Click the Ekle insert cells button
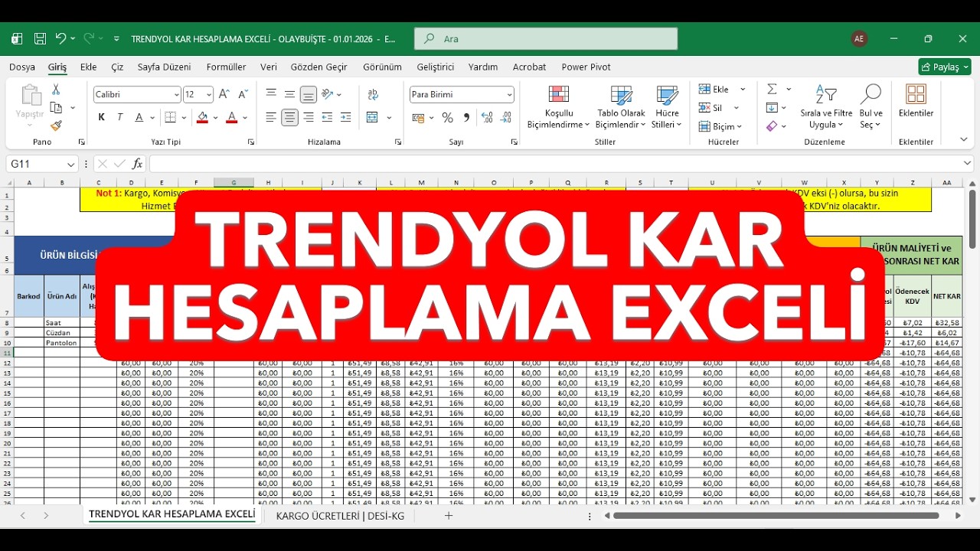The height and width of the screenshot is (551, 980). click(x=714, y=90)
